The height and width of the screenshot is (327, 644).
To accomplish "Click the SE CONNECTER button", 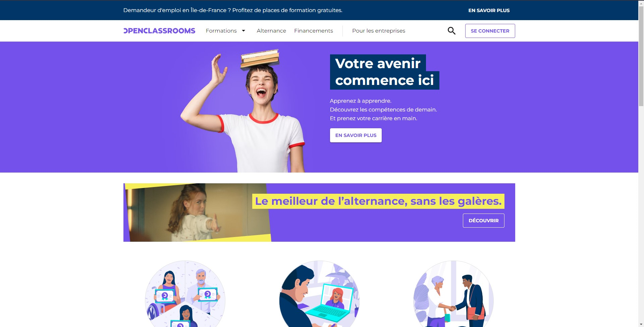I will 490,31.
